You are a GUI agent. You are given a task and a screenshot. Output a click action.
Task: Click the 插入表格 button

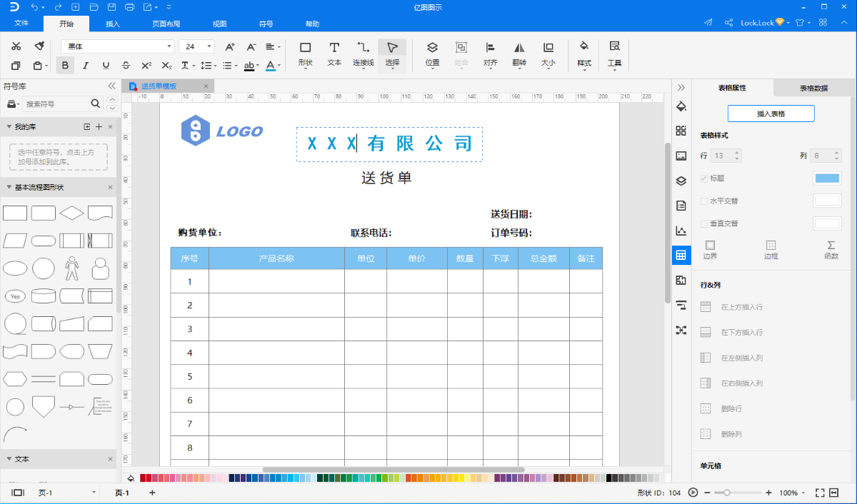pyautogui.click(x=771, y=114)
